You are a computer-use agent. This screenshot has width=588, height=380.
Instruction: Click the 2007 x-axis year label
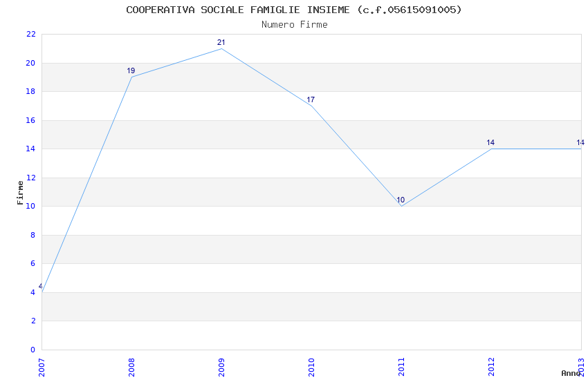pyautogui.click(x=42, y=366)
